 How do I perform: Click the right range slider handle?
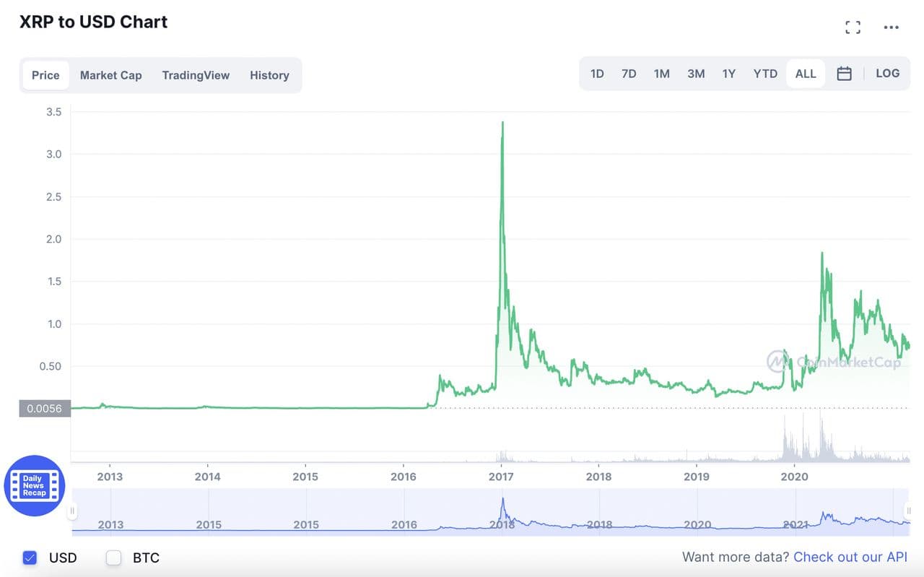tap(910, 511)
